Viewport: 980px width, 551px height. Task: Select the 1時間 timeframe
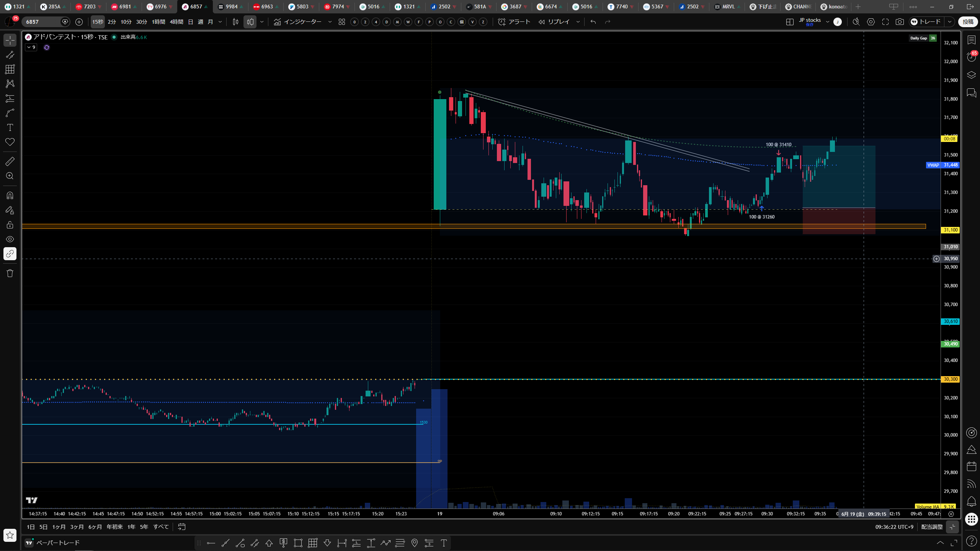158,22
